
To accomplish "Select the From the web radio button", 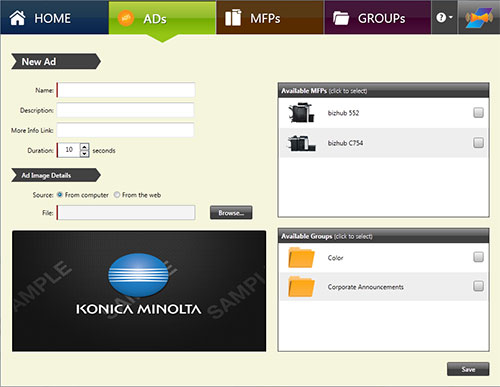I will pyautogui.click(x=117, y=195).
